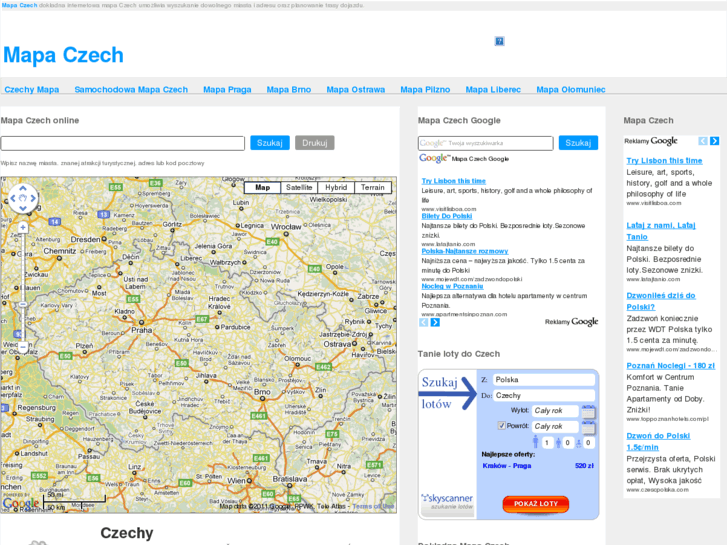
Task: Focus the map address search field
Action: pyautogui.click(x=122, y=143)
